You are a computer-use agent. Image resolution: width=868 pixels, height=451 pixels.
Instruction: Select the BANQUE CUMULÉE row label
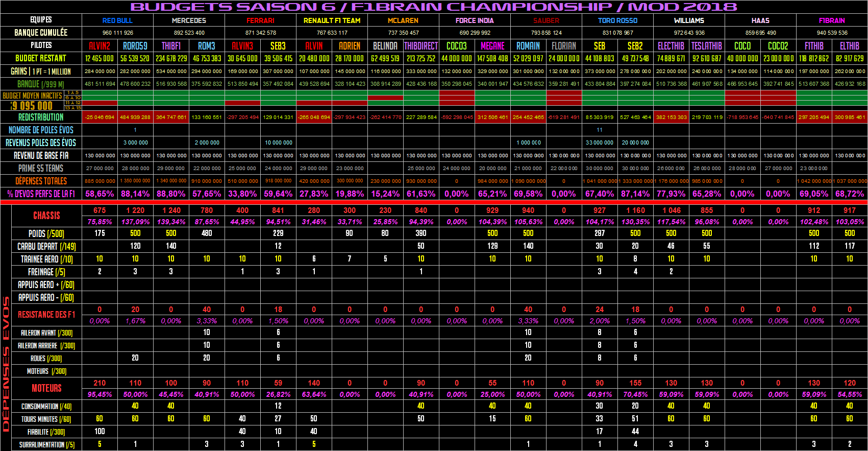click(41, 33)
